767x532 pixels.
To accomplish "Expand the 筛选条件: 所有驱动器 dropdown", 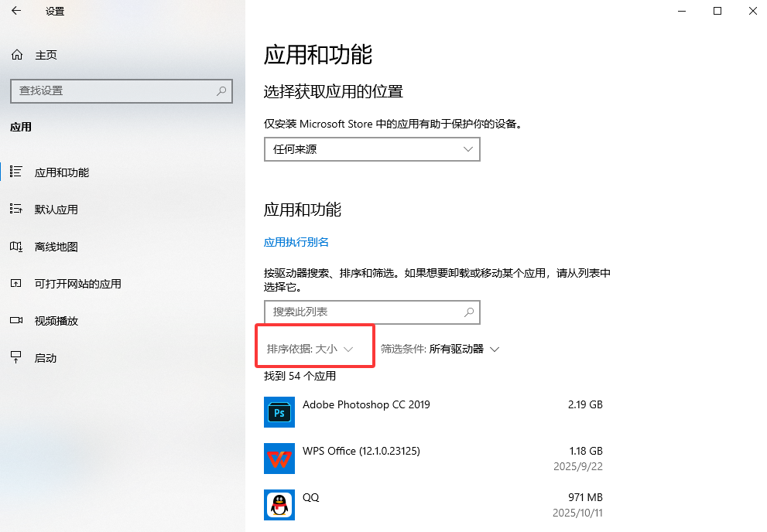I will (x=440, y=348).
